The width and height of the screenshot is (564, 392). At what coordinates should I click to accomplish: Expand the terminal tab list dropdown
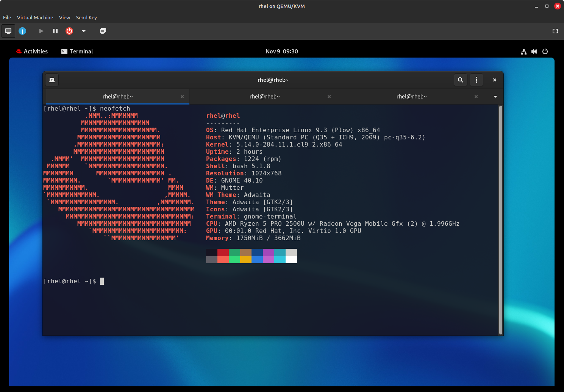point(495,97)
